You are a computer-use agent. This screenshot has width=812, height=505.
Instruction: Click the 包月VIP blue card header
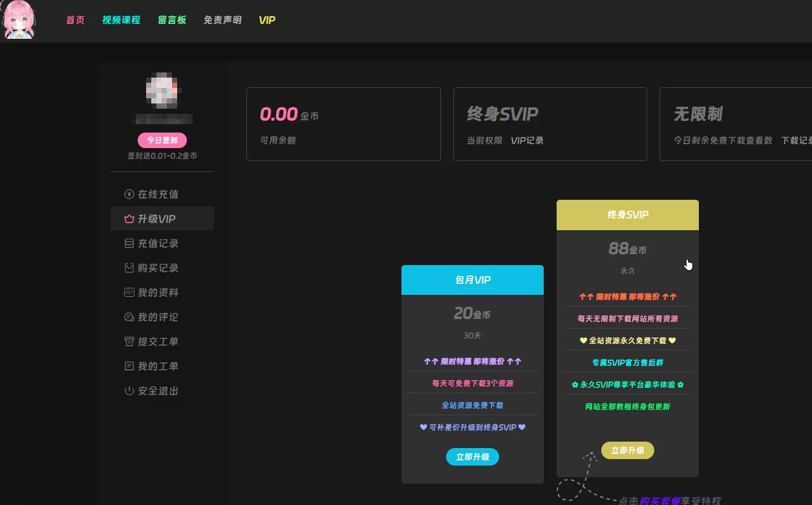(473, 280)
